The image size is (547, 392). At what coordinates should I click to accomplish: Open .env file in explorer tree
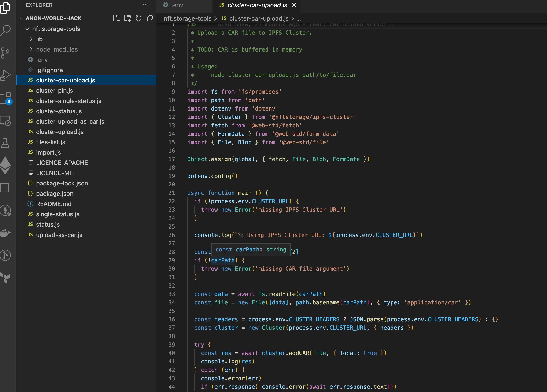[87, 60]
